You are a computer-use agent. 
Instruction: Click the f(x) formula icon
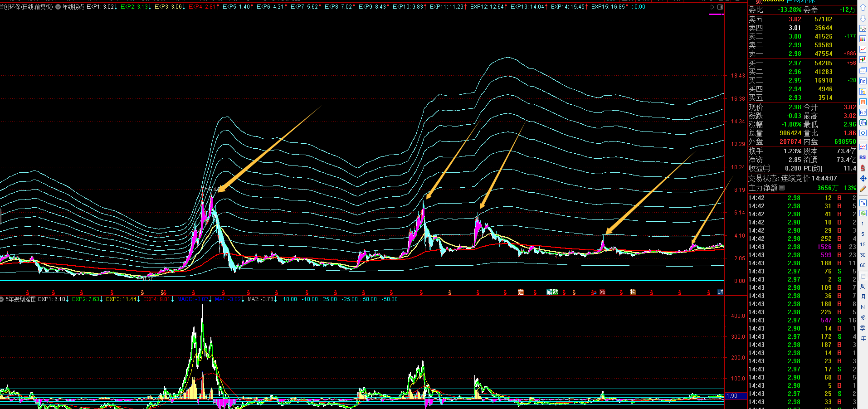[863, 123]
